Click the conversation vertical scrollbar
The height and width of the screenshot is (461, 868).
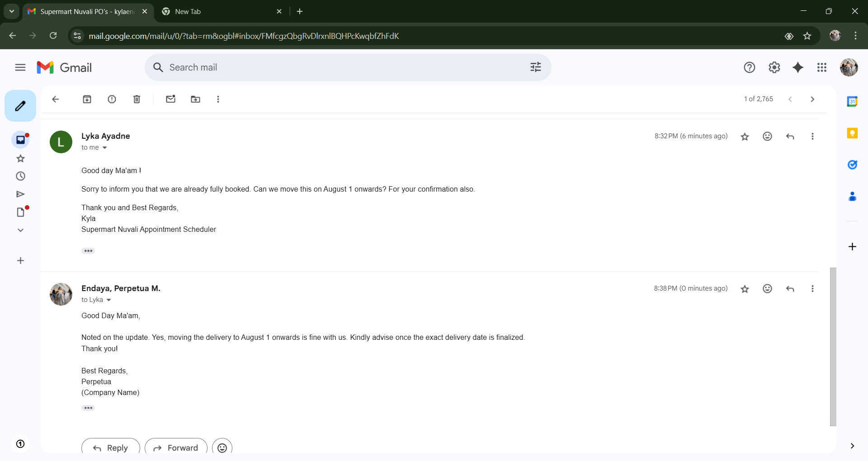point(833,347)
